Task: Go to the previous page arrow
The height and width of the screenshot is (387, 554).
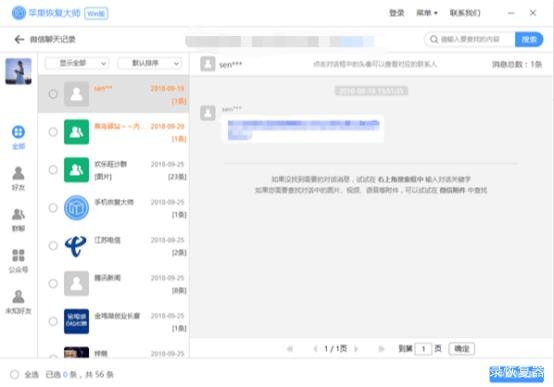Action: tap(315, 349)
